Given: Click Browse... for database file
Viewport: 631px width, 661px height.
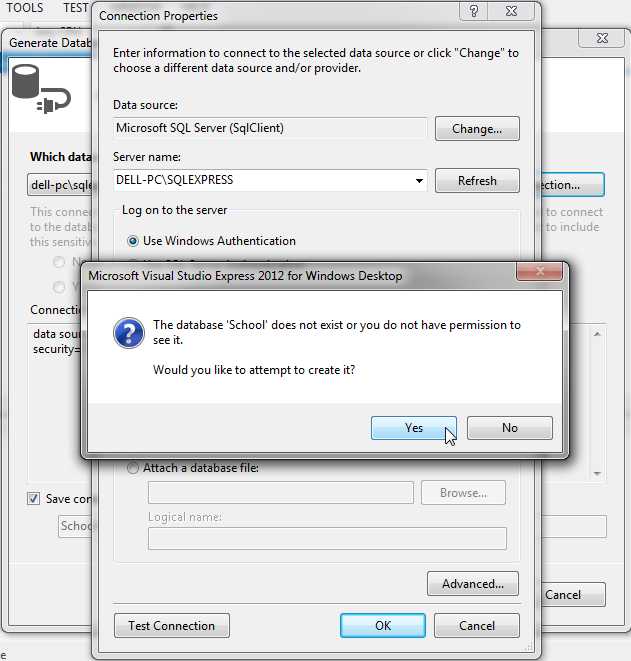Looking at the screenshot, I should pyautogui.click(x=463, y=493).
